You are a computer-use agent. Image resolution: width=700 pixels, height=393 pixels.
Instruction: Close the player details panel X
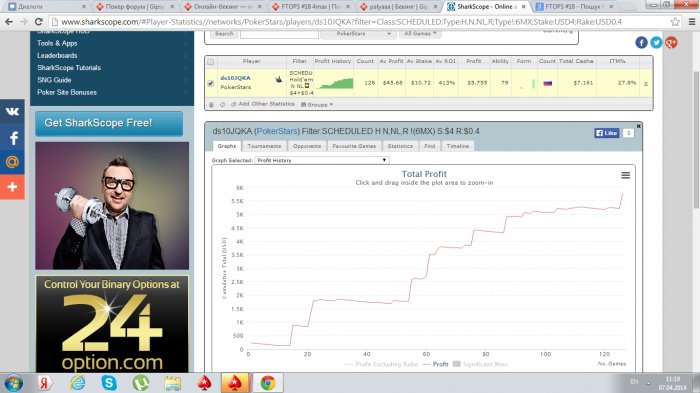(x=638, y=126)
